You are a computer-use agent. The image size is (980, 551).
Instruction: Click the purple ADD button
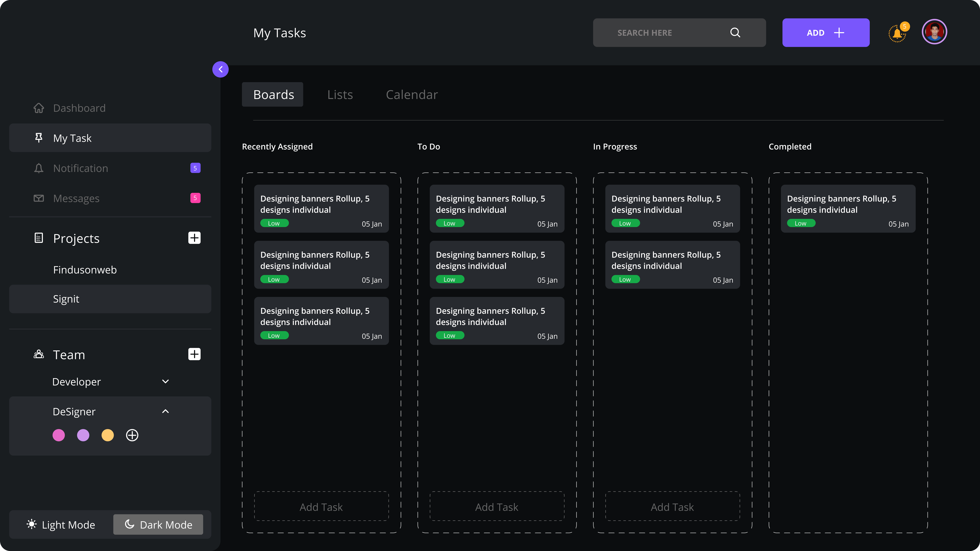tap(826, 33)
